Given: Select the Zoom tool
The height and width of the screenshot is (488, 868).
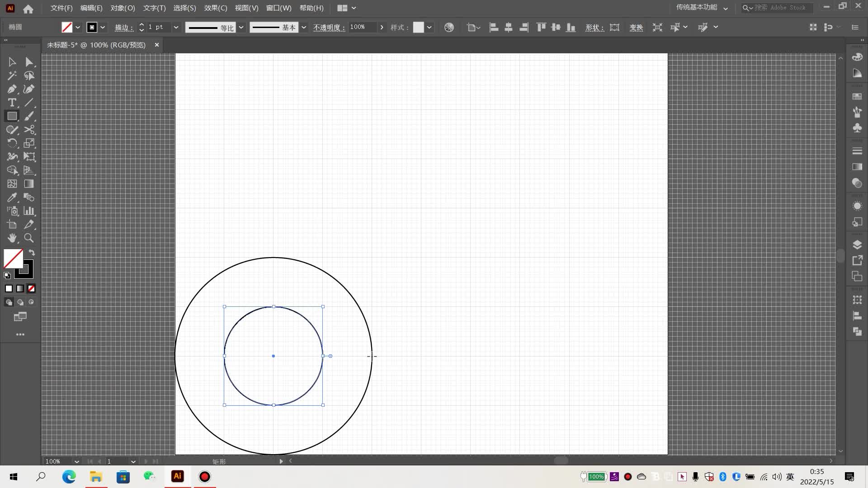Looking at the screenshot, I should click(29, 238).
